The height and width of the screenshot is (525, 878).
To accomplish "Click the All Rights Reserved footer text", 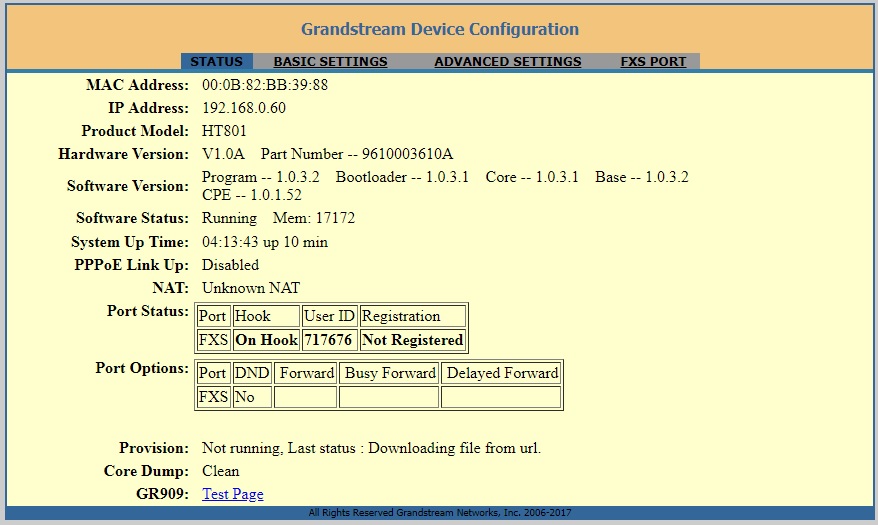I will (440, 513).
